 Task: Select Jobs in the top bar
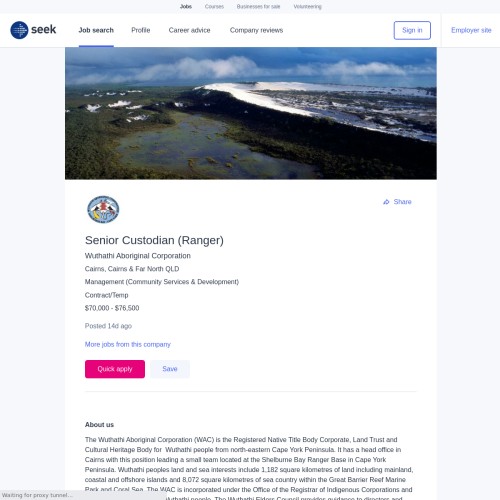tap(186, 6)
